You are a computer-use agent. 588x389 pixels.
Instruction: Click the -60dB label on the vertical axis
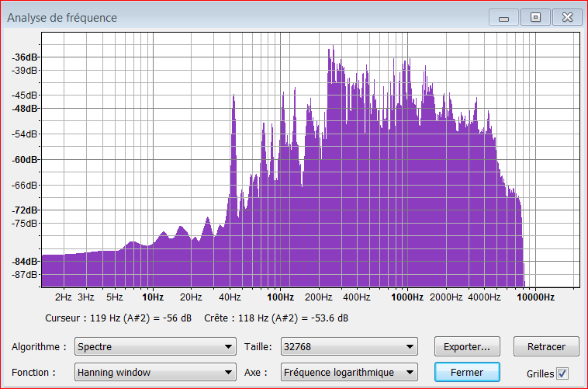[x=25, y=160]
